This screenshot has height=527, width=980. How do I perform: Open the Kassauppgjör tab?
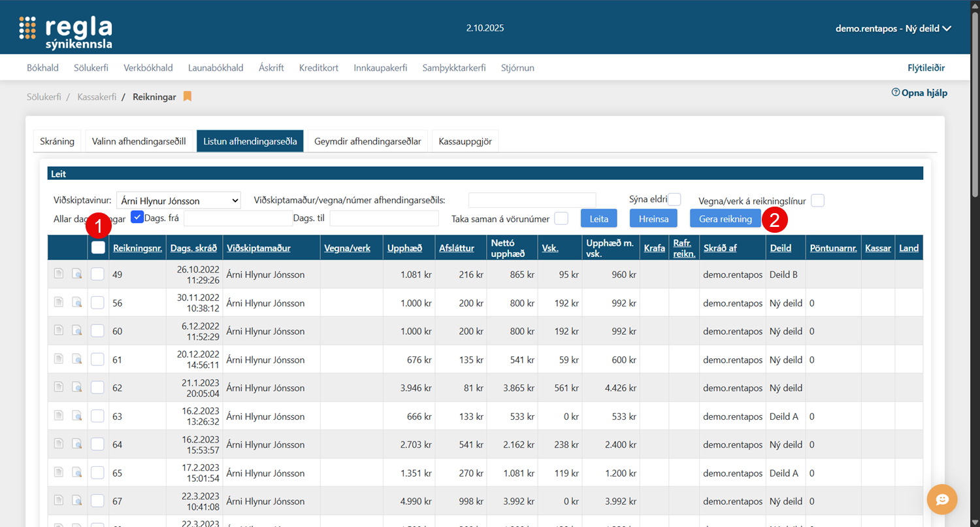465,141
